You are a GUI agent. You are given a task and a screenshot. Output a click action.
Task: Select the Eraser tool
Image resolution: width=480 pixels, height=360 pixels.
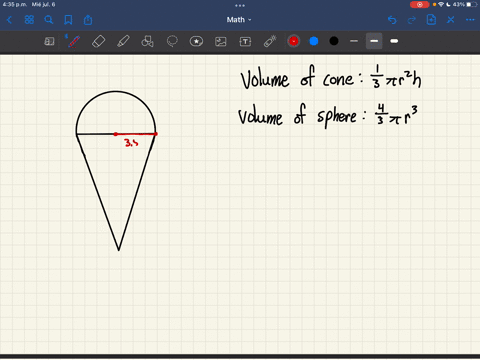coord(98,41)
